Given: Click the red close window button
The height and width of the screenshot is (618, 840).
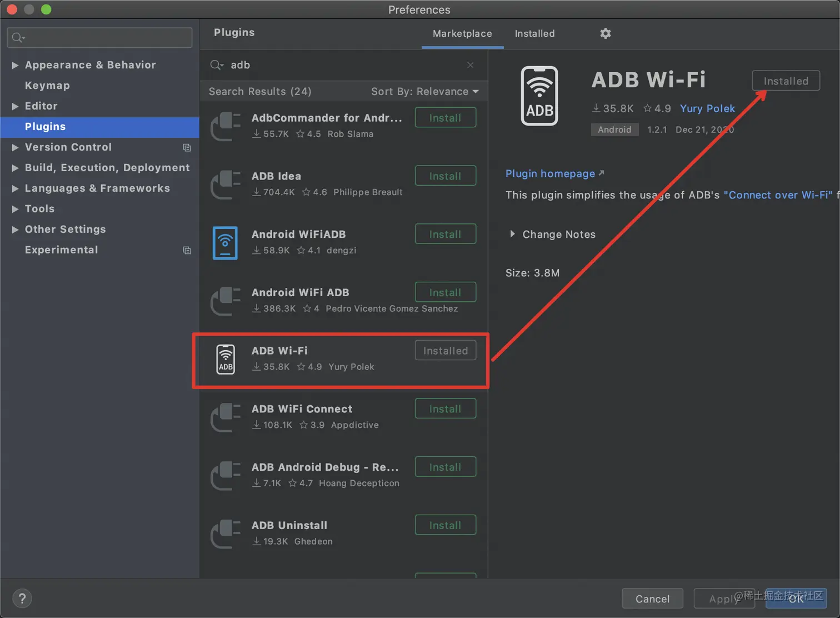Looking at the screenshot, I should (x=12, y=9).
